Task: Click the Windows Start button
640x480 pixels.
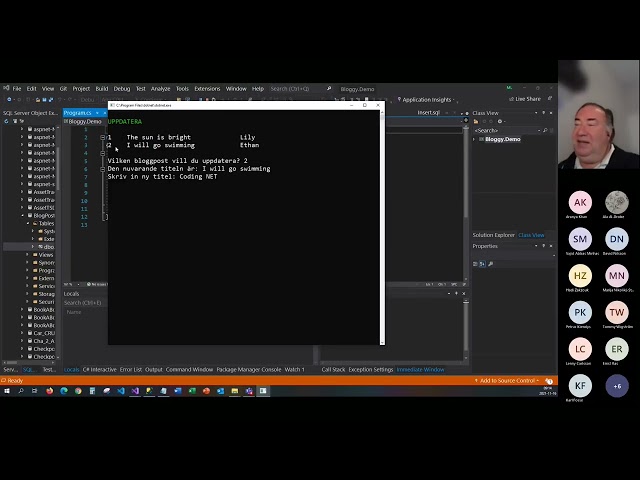Action: coord(6,391)
